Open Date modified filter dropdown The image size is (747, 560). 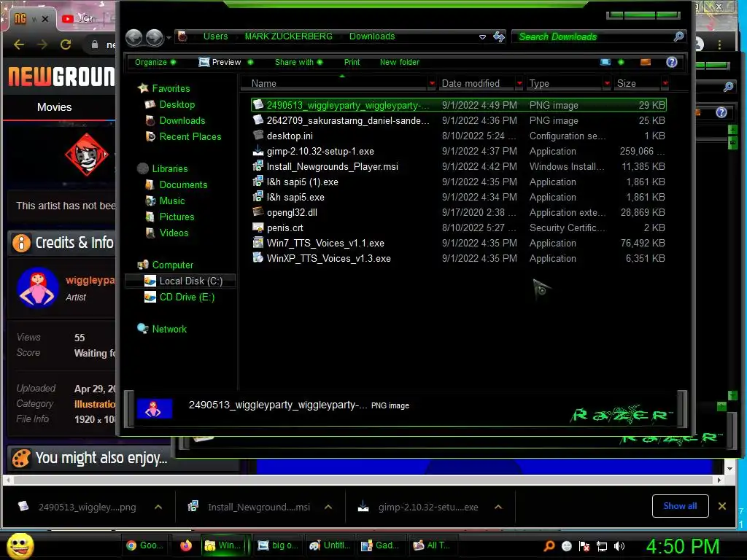pyautogui.click(x=519, y=83)
